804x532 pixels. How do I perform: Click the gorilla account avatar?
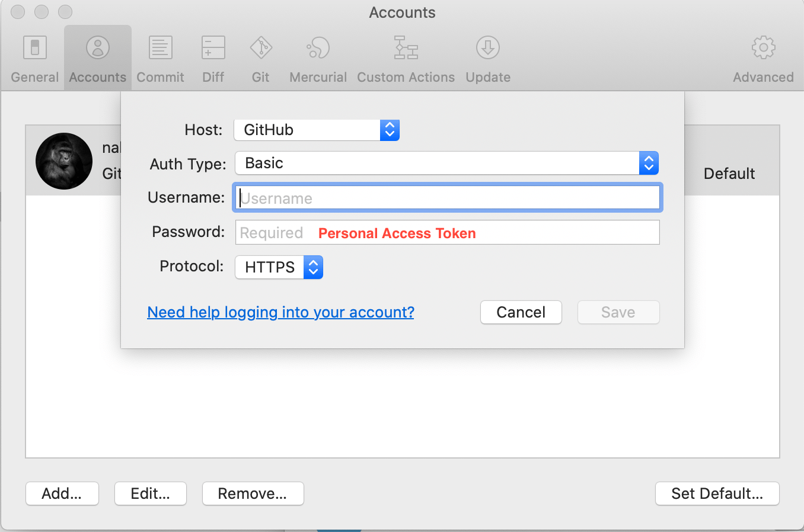click(63, 161)
